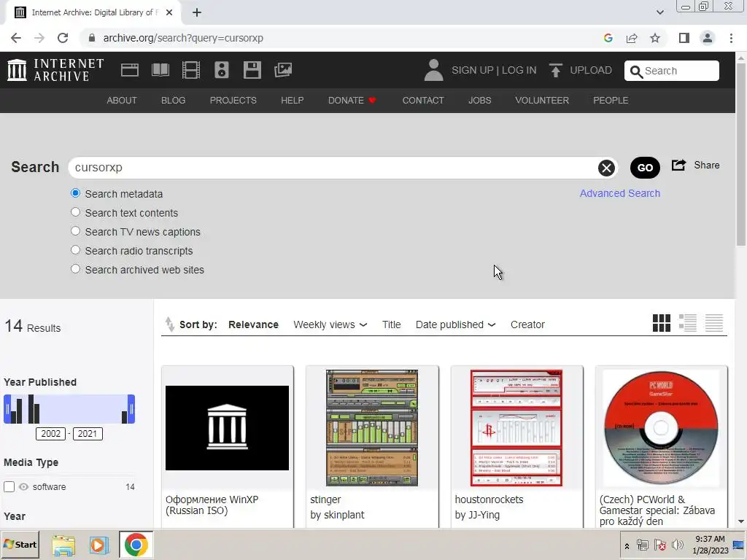Bookmark this page with the star icon
This screenshot has height=560, width=747.
point(655,38)
